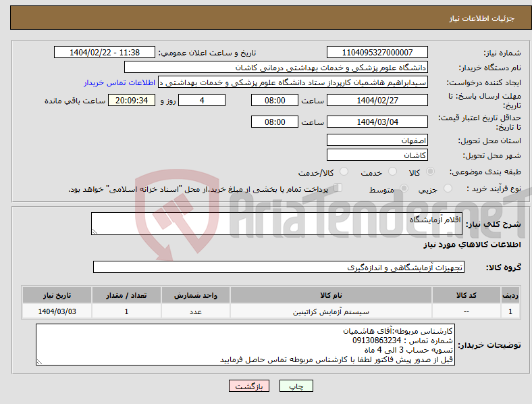Click the buyer organization name field
This screenshot has height=404, width=532.
point(276,67)
